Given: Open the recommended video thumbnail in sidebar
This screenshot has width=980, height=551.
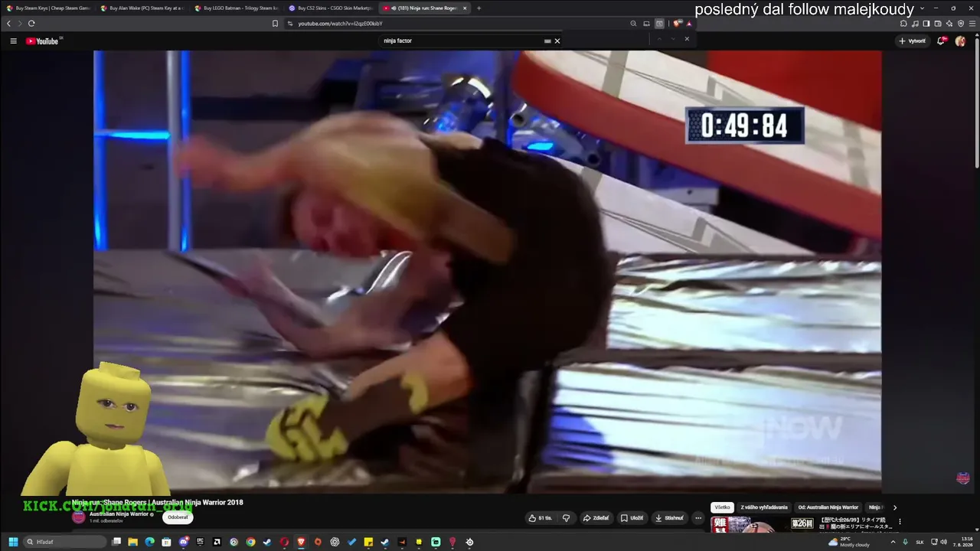Looking at the screenshot, I should tap(763, 524).
